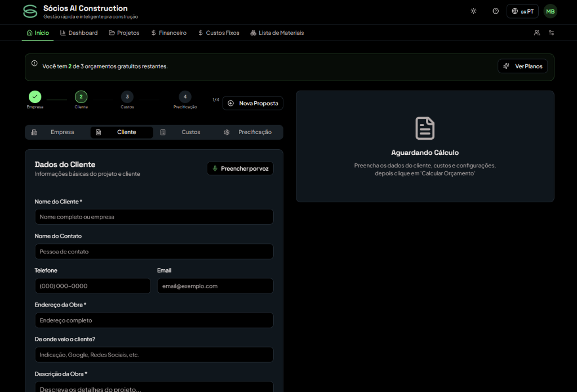Image resolution: width=577 pixels, height=392 pixels.
Task: Open the Dashboard nav tab
Action: (x=79, y=33)
